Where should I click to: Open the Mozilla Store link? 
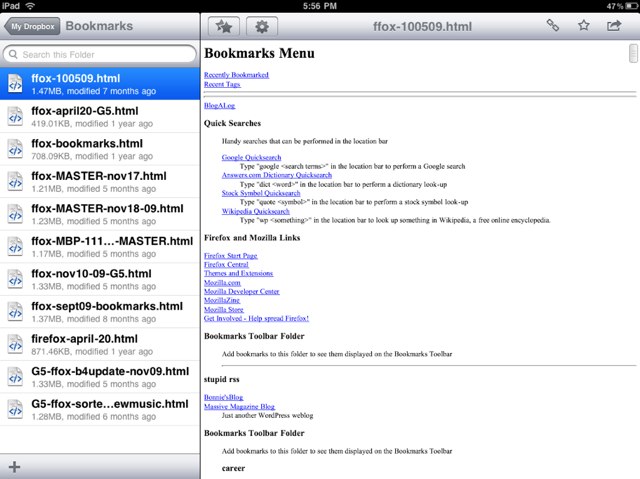coord(224,309)
